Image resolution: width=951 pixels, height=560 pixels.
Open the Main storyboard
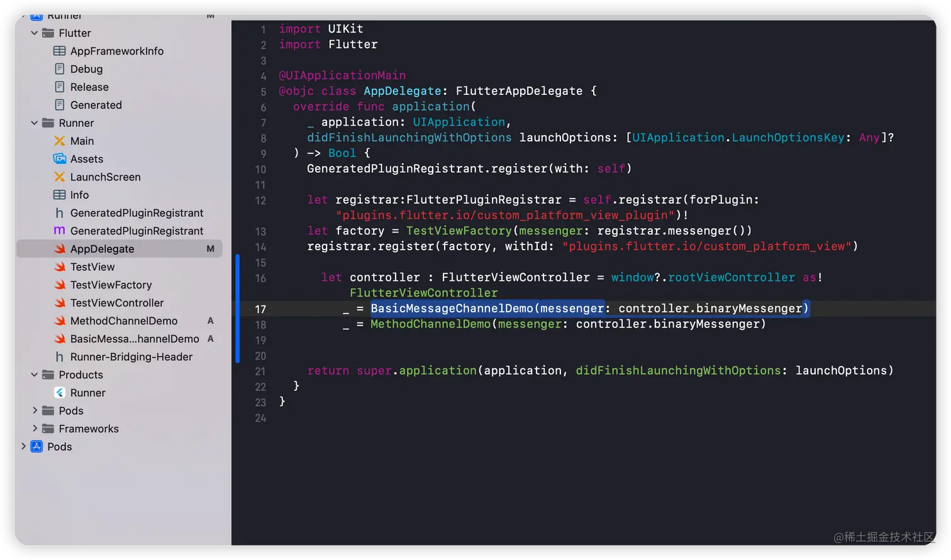tap(82, 141)
